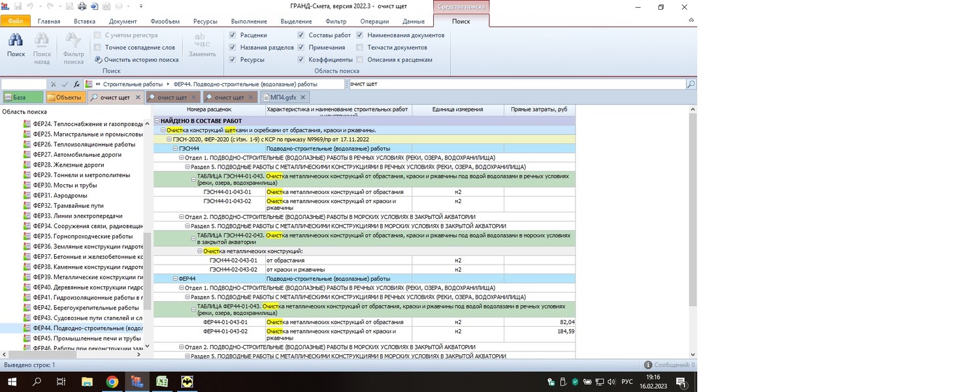980x392 pixels.
Task: Close the МП4.gsfx document tab
Action: (304, 97)
